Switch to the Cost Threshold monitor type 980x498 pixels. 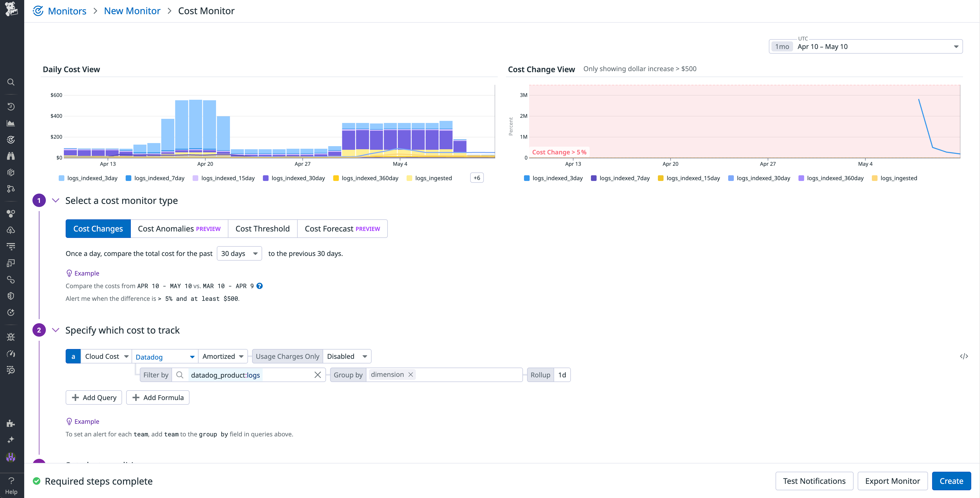click(x=262, y=228)
